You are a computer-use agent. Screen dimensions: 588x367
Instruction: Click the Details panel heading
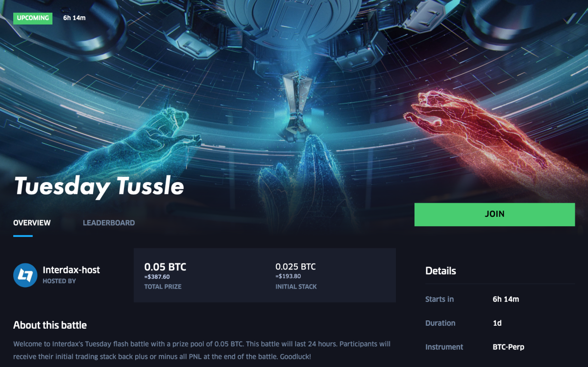[x=441, y=271]
